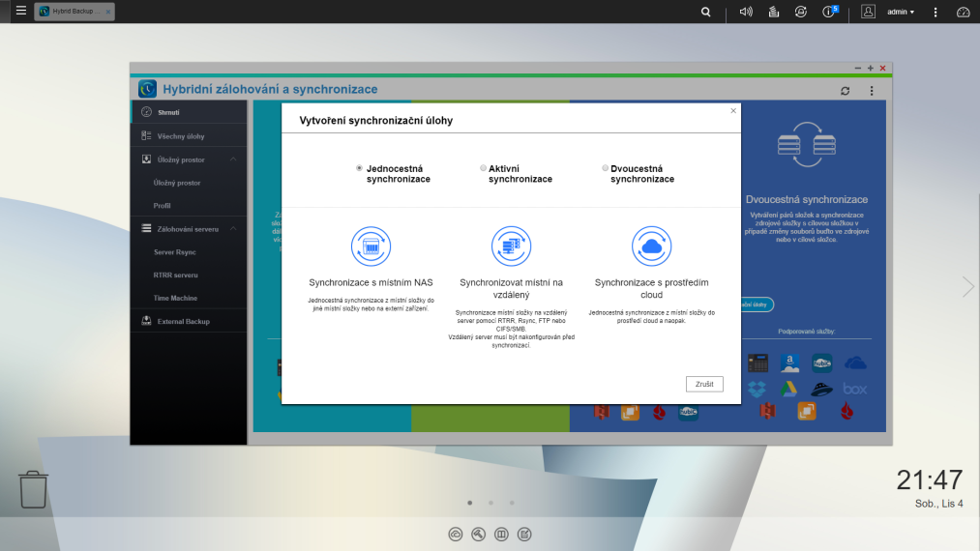Open RTRR serveru in sidebar
The width and height of the screenshot is (980, 551).
(x=176, y=275)
